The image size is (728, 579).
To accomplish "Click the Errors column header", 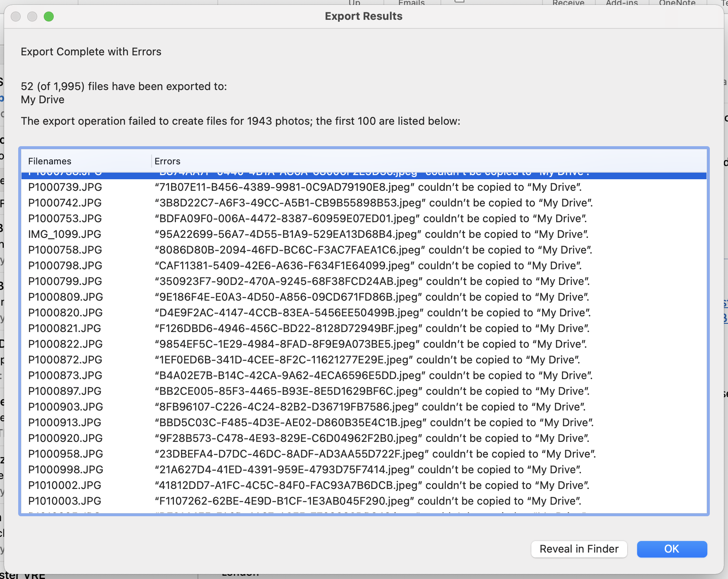I will tap(429, 161).
